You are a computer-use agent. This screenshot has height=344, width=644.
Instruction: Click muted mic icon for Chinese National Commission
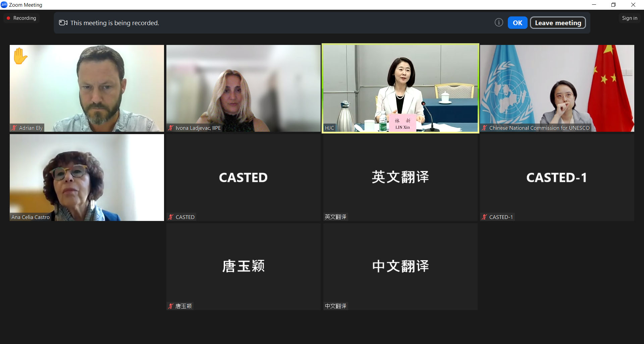[484, 128]
